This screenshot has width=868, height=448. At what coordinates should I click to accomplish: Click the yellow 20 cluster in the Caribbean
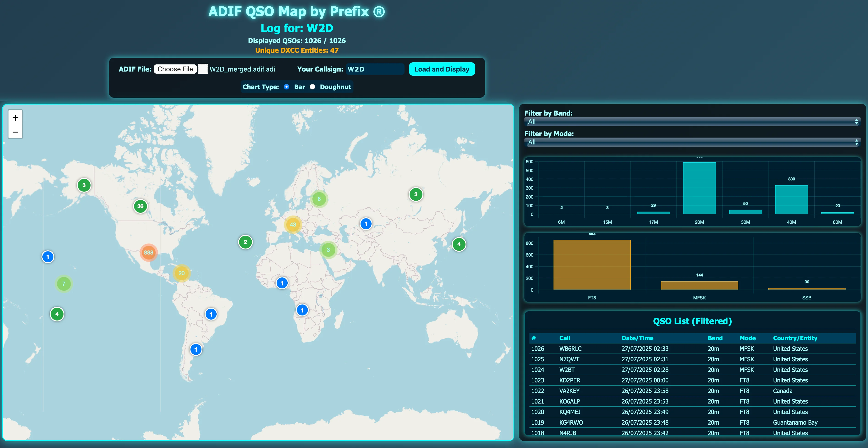coord(182,273)
